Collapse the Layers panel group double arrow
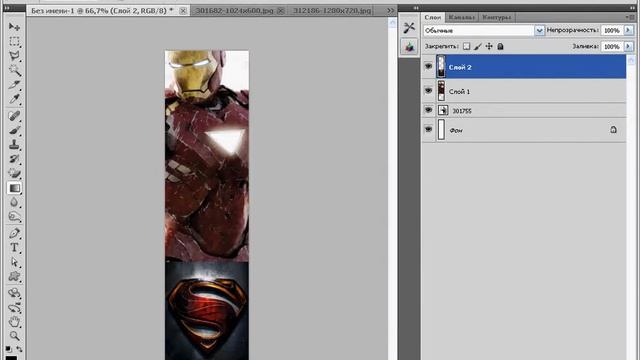640x360 pixels. pyautogui.click(x=632, y=8)
